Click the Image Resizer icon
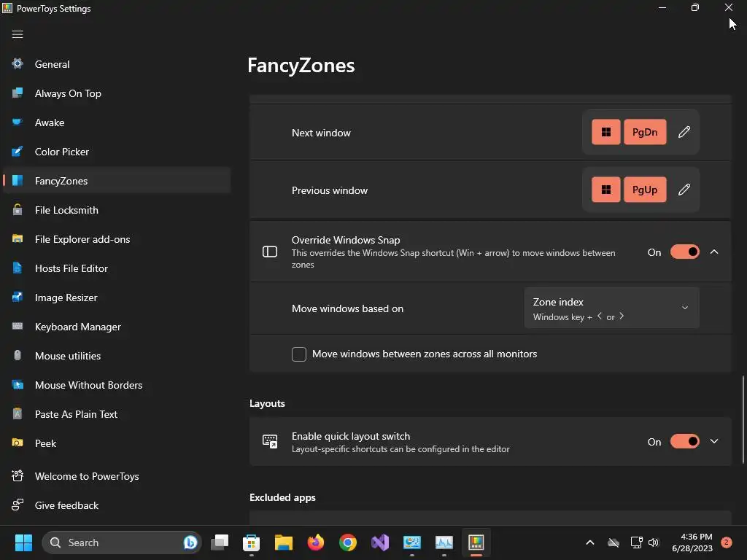 pyautogui.click(x=18, y=297)
